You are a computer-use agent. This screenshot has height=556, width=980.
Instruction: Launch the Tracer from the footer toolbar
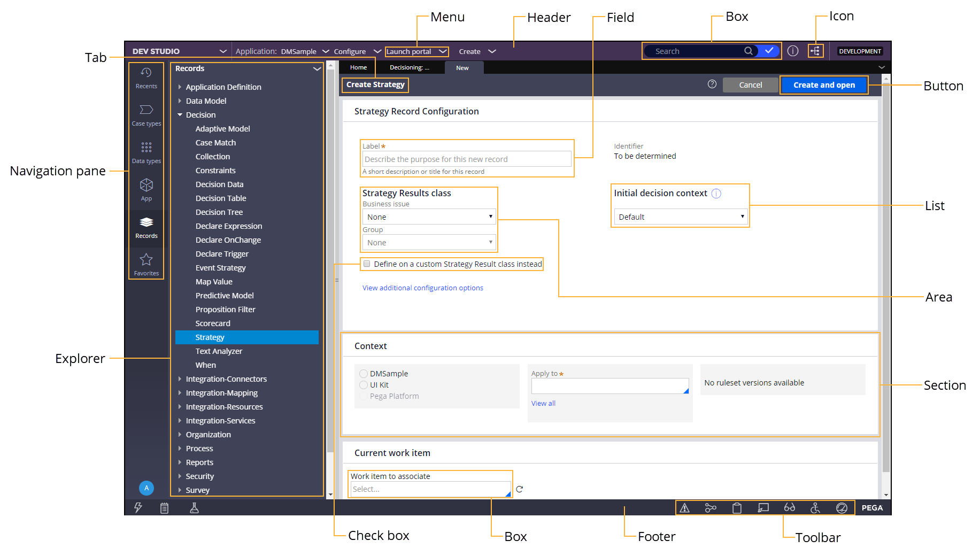tap(711, 508)
